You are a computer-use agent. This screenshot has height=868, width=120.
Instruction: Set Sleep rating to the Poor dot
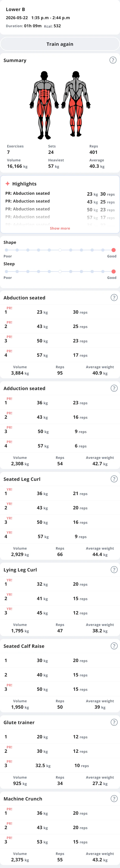point(6,271)
